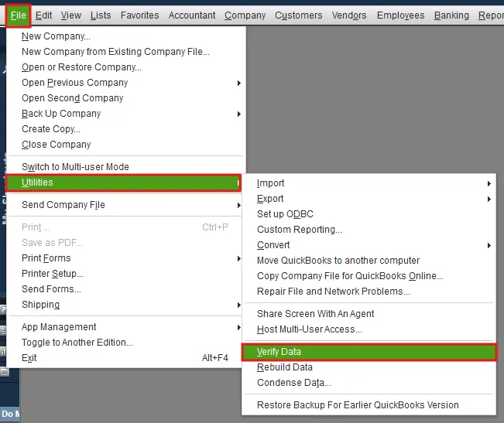Viewport: 504px width, 423px height.
Task: Choose New Company... from File menu
Action: point(126,36)
